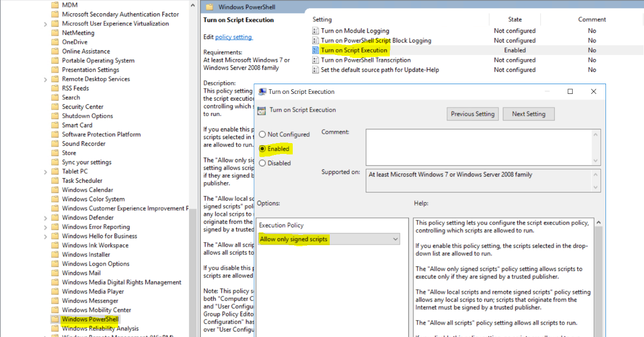Screen dimensions: 644x337
Task: Click the Security Center folder icon
Action: pos(55,107)
